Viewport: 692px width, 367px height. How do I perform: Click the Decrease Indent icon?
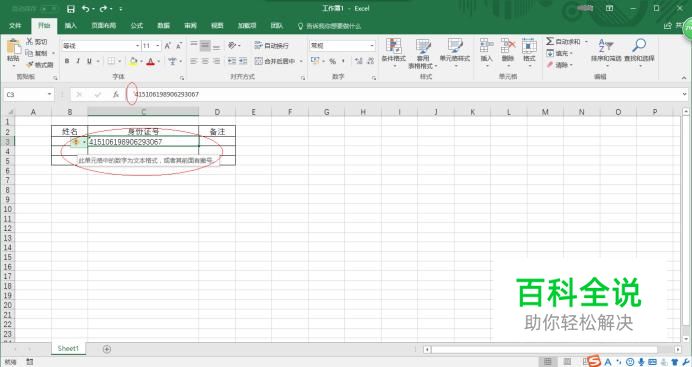pyautogui.click(x=232, y=61)
